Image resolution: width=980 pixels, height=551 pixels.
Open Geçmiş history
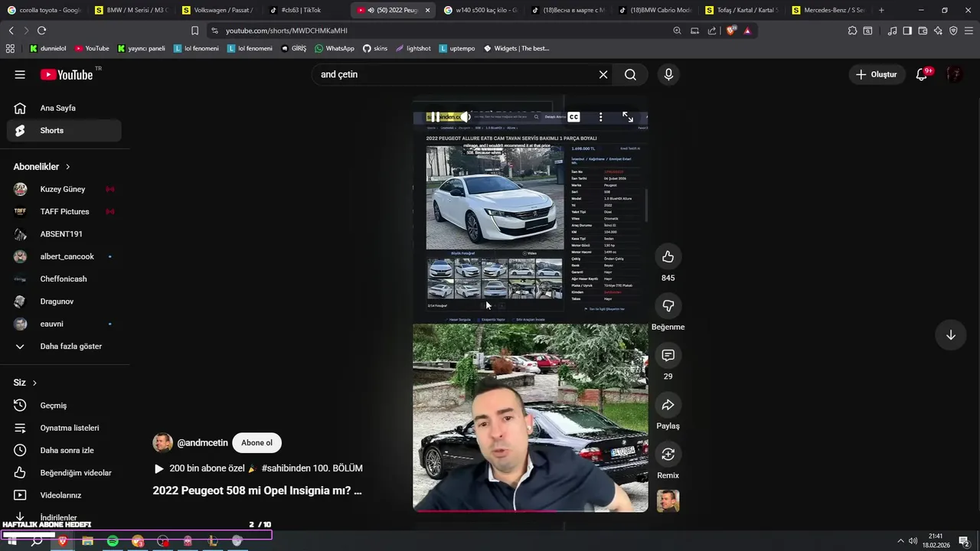(64, 406)
